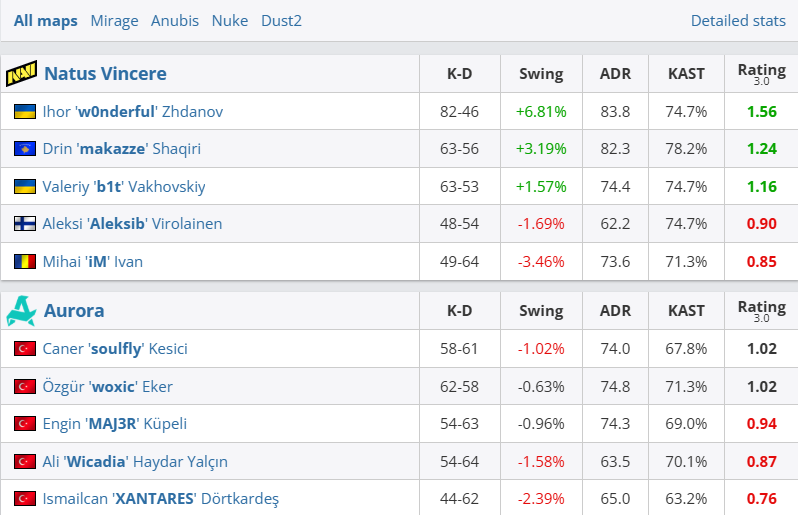798x515 pixels.
Task: Click the Aurora team logo
Action: click(x=21, y=311)
